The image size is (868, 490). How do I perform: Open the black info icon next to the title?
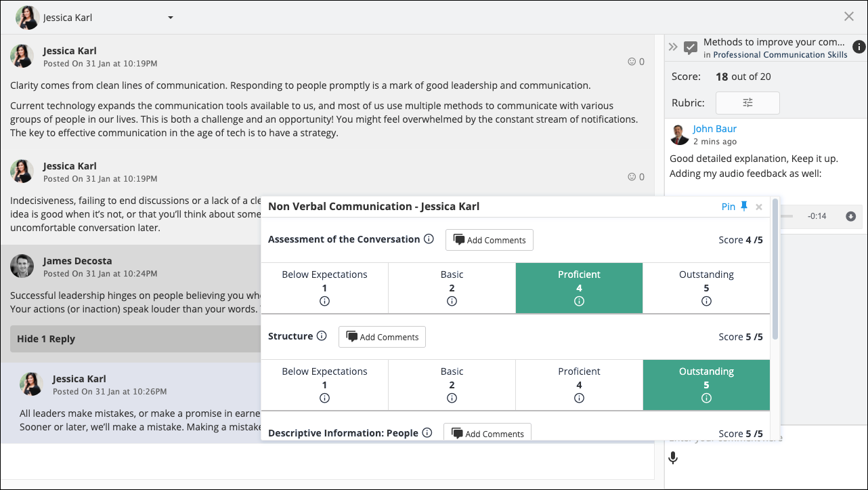(x=859, y=47)
